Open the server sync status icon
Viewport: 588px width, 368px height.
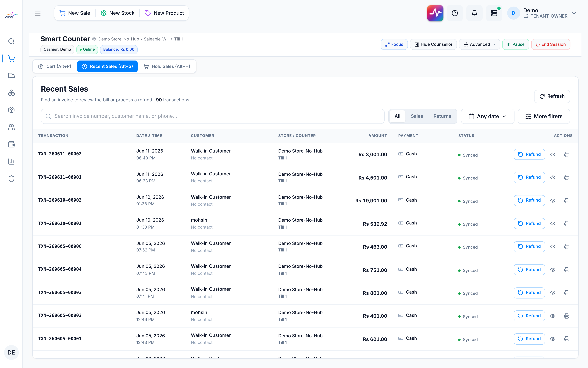coord(494,13)
